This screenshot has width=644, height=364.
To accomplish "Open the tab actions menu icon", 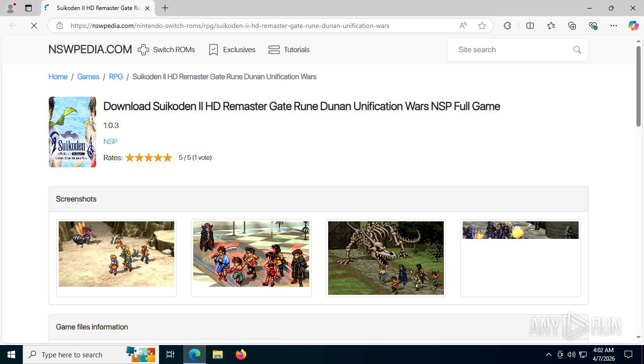I will tap(28, 8).
